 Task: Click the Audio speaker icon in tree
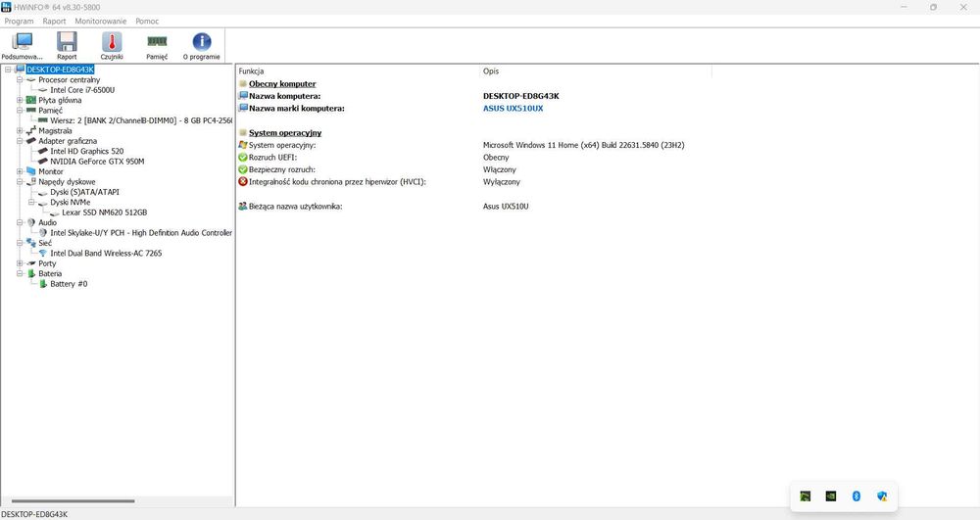click(31, 222)
